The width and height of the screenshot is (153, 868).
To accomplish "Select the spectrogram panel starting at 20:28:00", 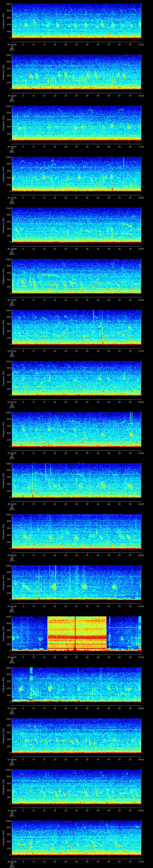I will 76,736.
